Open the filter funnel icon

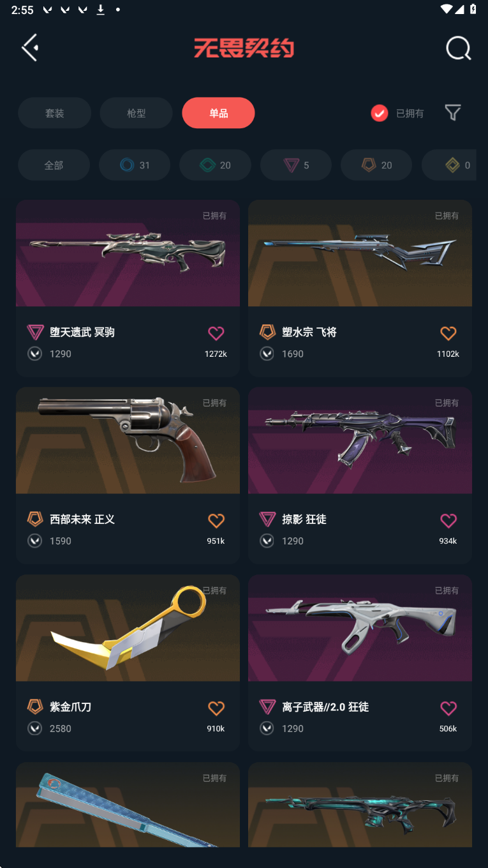[x=453, y=113]
